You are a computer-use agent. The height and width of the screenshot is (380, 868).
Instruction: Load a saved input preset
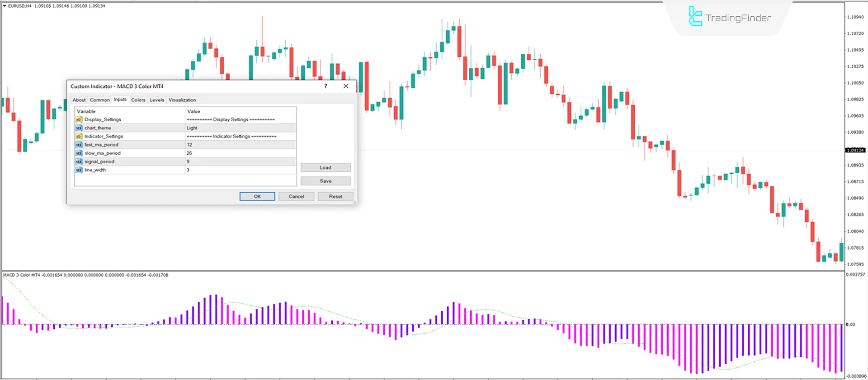tap(325, 167)
